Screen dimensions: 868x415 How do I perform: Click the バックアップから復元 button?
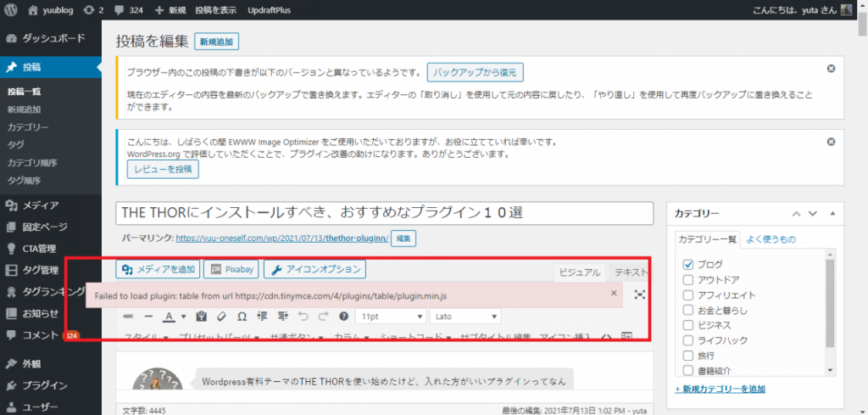(x=475, y=72)
